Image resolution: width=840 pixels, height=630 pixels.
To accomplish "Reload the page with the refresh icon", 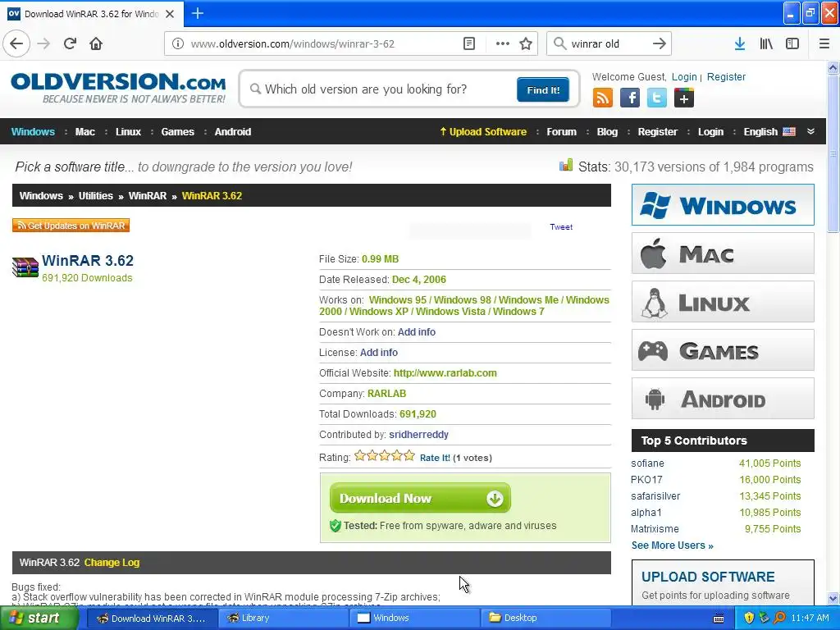I will click(x=70, y=43).
